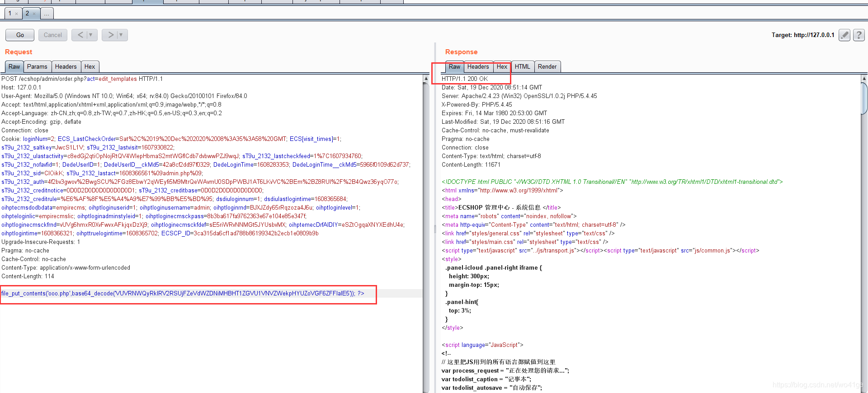Image resolution: width=868 pixels, height=393 pixels.
Task: Click the file_put_contents payload in request body
Action: (x=183, y=293)
